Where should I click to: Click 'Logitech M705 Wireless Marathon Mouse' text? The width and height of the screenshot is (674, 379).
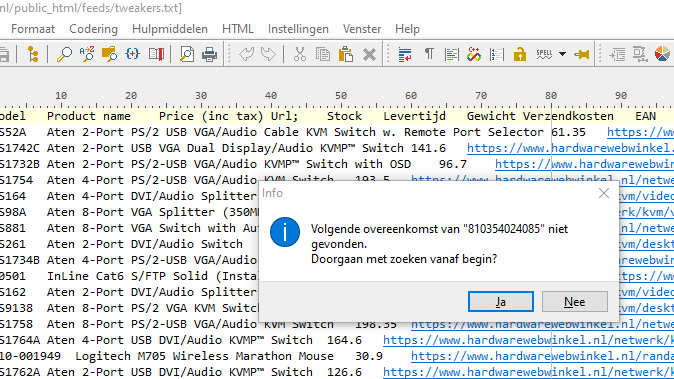click(x=204, y=356)
